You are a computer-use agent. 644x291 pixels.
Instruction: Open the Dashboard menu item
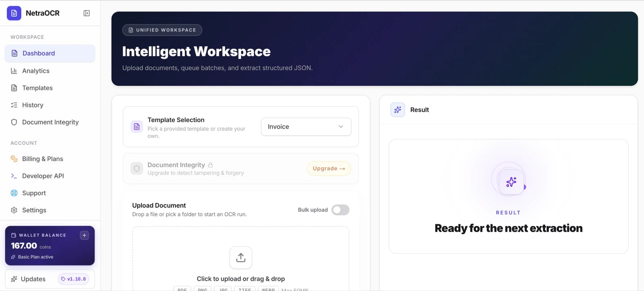pos(50,53)
